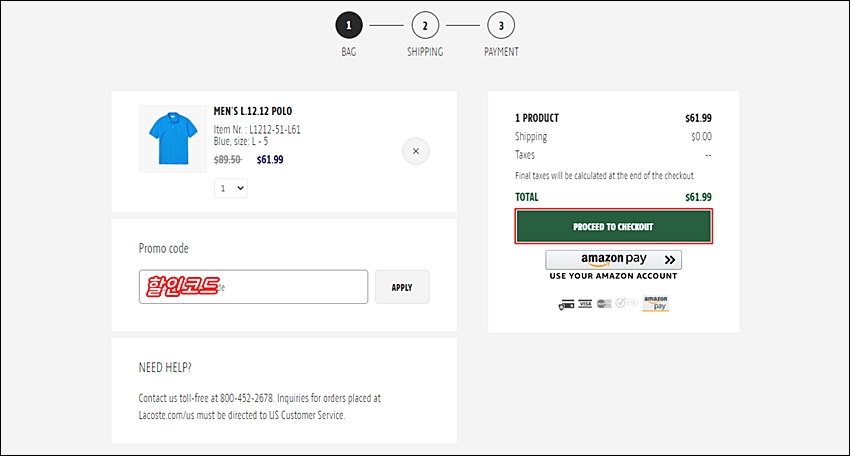Remove the Men's L.12.12 Polo item

point(416,151)
